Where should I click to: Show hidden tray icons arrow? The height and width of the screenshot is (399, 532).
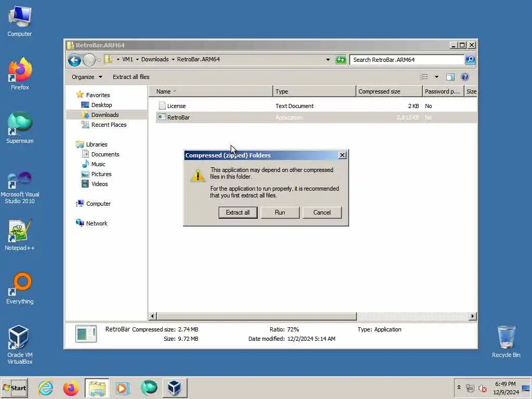(459, 388)
